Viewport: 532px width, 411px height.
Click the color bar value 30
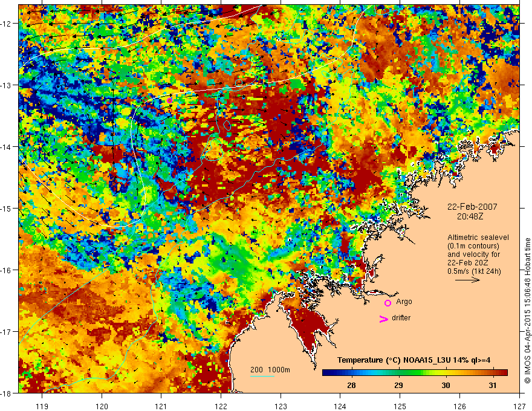[x=446, y=385]
